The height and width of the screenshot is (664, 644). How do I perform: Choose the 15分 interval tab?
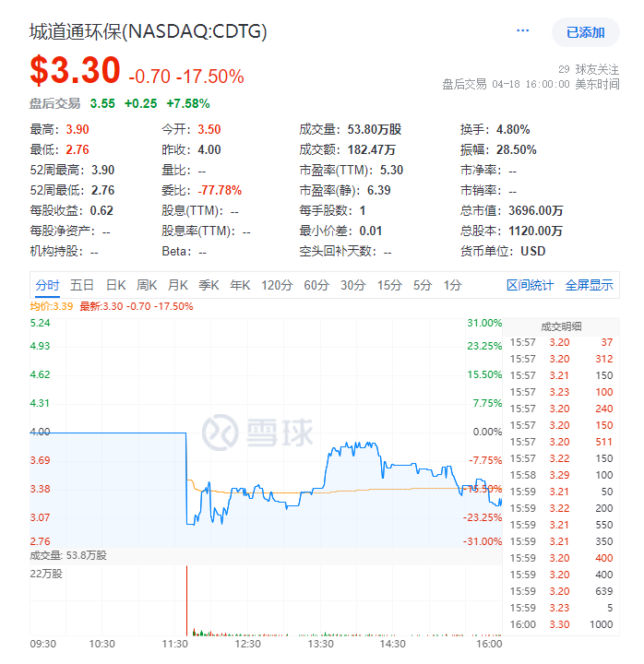coord(389,285)
